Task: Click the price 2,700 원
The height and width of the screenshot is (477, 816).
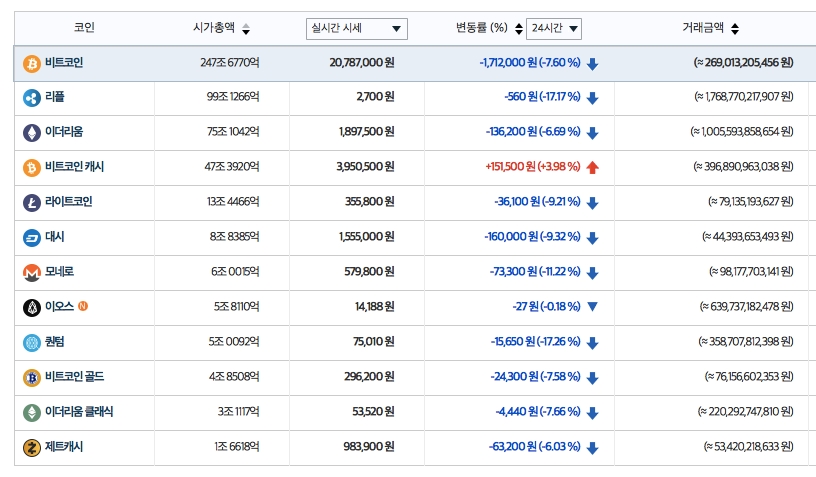Action: [375, 97]
